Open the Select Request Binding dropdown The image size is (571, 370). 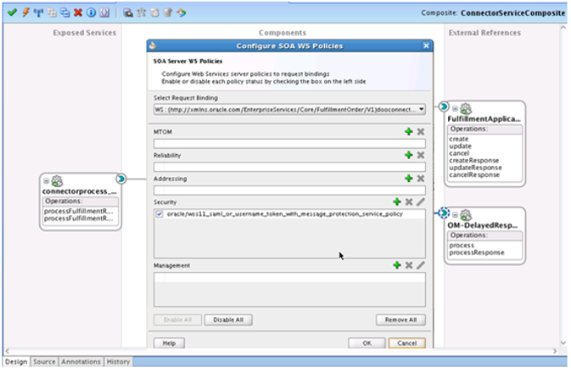[421, 109]
